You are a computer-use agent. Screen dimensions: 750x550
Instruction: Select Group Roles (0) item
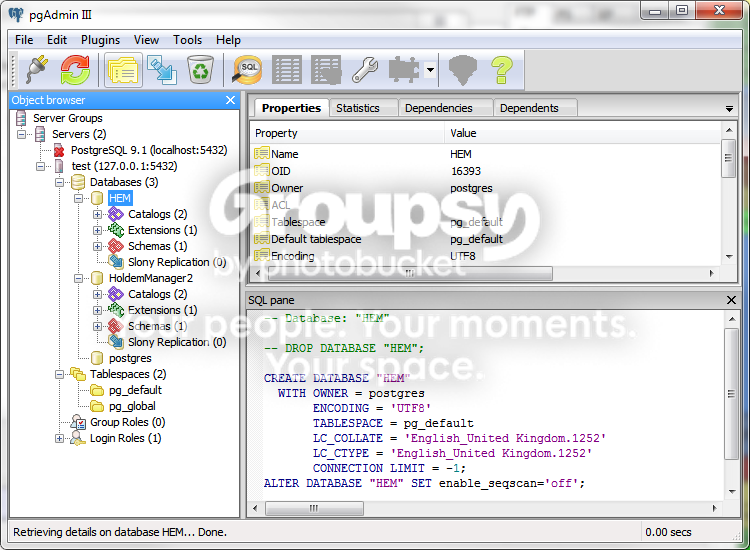[x=128, y=422]
